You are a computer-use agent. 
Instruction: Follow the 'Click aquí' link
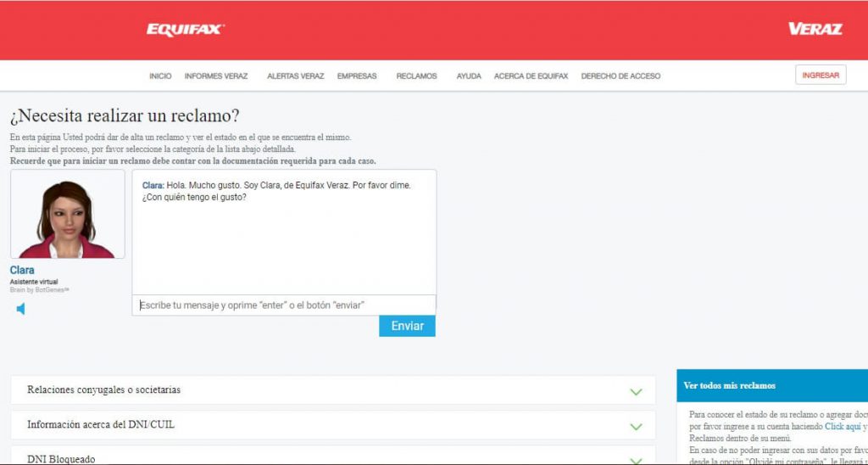pyautogui.click(x=843, y=426)
